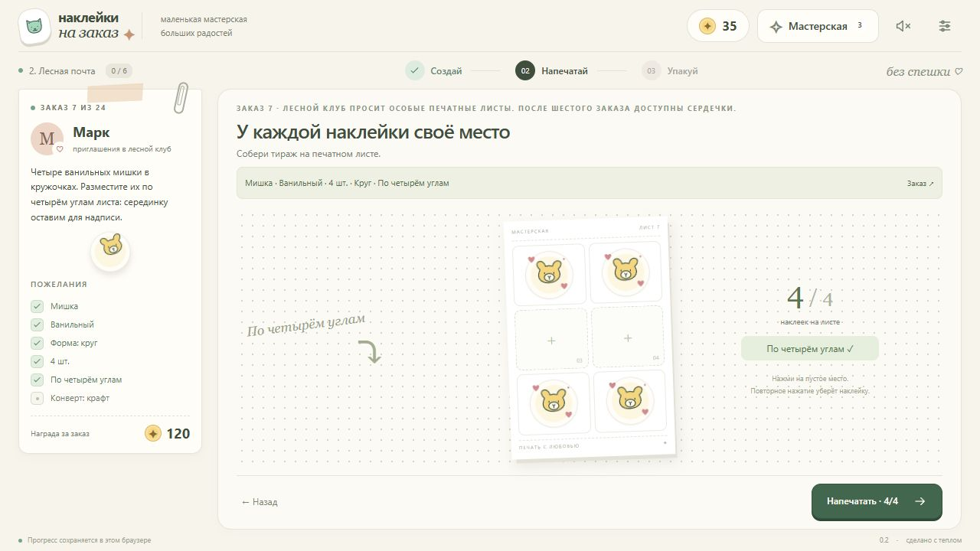Click the heart badge on Марк's avatar

pyautogui.click(x=60, y=149)
